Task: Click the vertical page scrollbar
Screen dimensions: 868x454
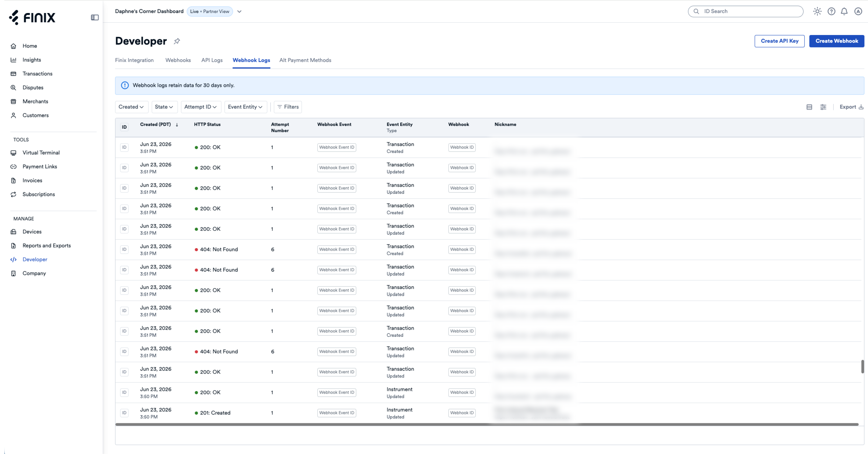Action: (862, 366)
